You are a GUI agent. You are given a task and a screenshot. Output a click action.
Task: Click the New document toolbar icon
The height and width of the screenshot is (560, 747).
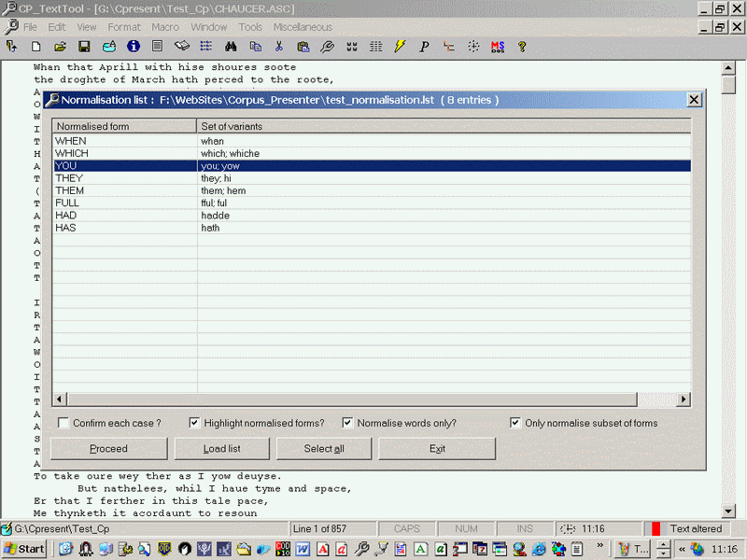coord(35,46)
